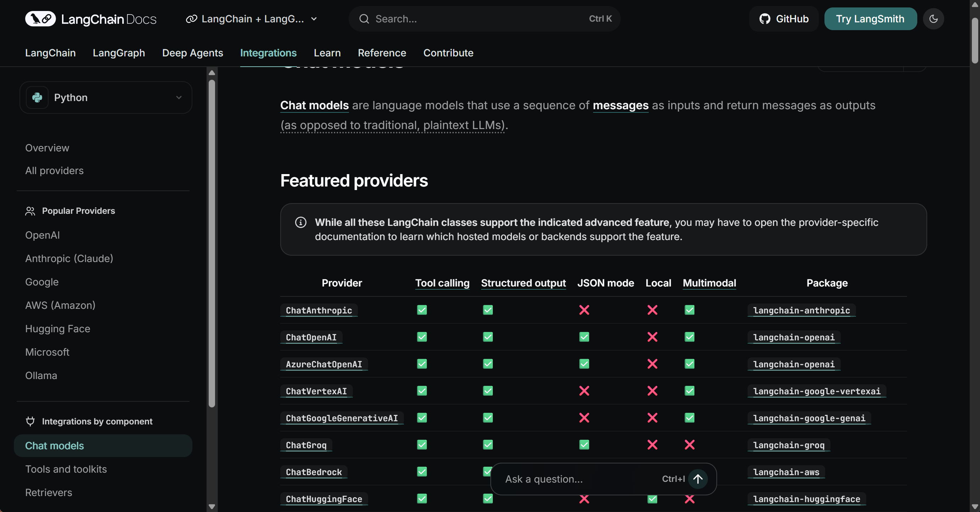Click ChatOpenAI Local cross icon
This screenshot has width=980, height=512.
click(652, 337)
